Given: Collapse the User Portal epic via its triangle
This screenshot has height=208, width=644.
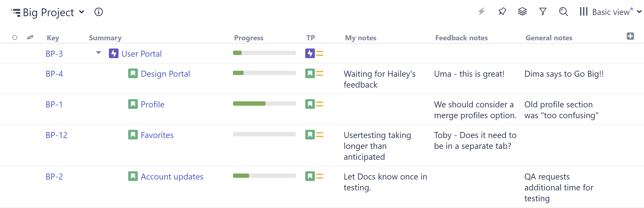Looking at the screenshot, I should (98, 53).
